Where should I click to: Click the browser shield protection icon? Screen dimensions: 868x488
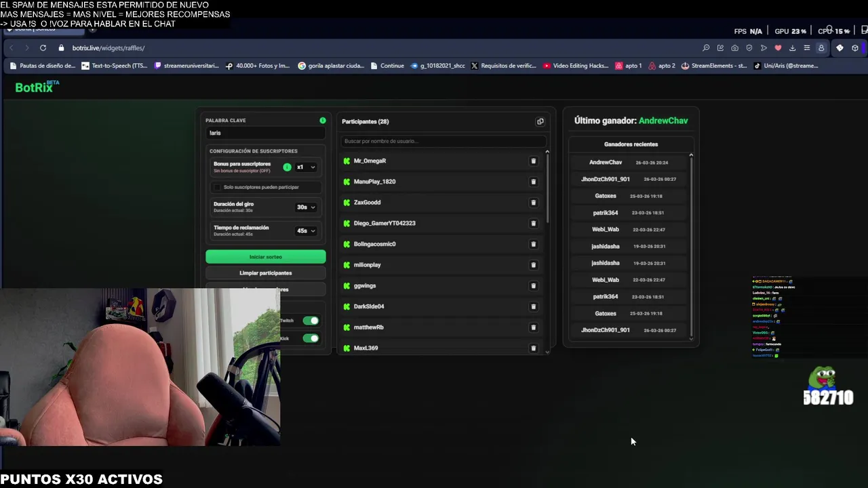coord(749,48)
